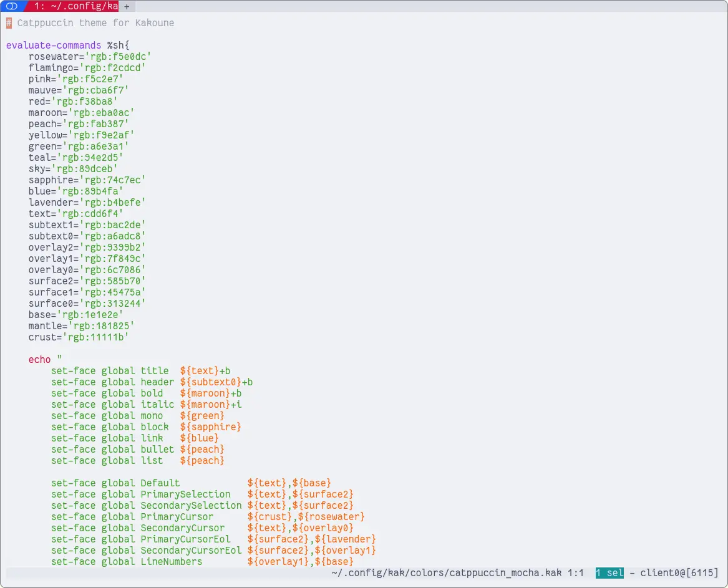This screenshot has height=588, width=728.
Task: Click the flamingo='rgb:f2cdcd' line
Action: 87,68
